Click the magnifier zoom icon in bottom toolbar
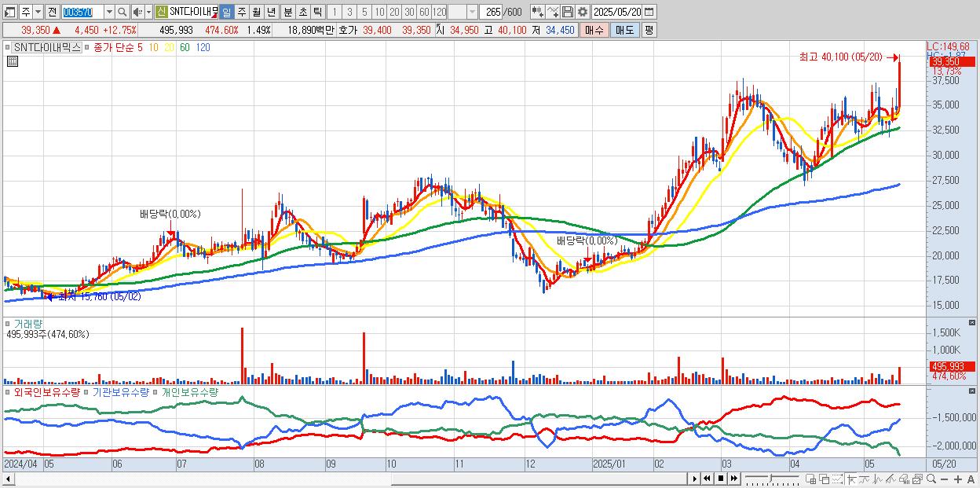 point(931,479)
